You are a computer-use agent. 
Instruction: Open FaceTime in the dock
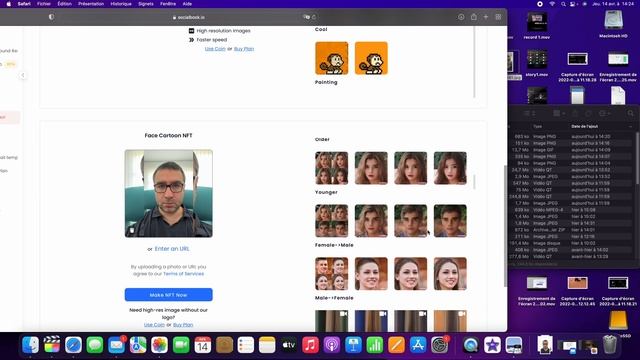tap(181, 345)
